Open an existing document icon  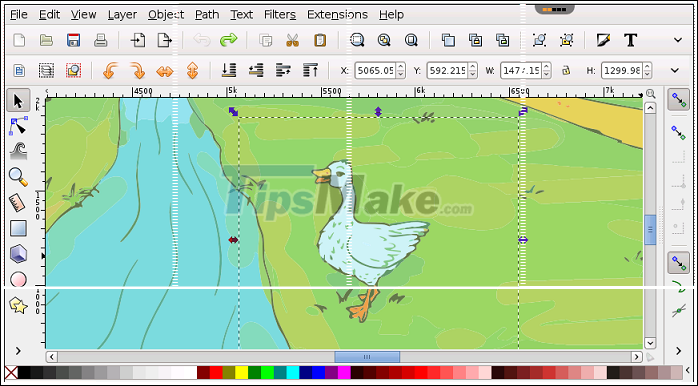click(46, 41)
